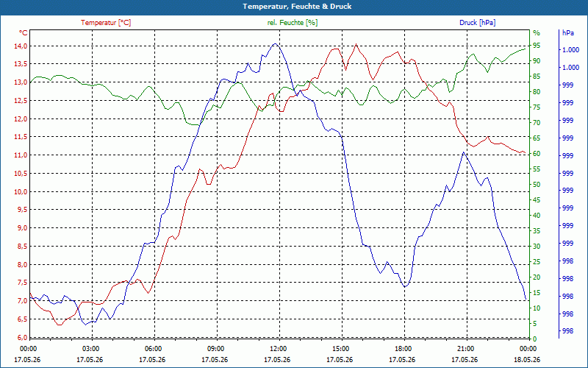
Task: Click the '18.05.26' date label
Action: point(527,360)
